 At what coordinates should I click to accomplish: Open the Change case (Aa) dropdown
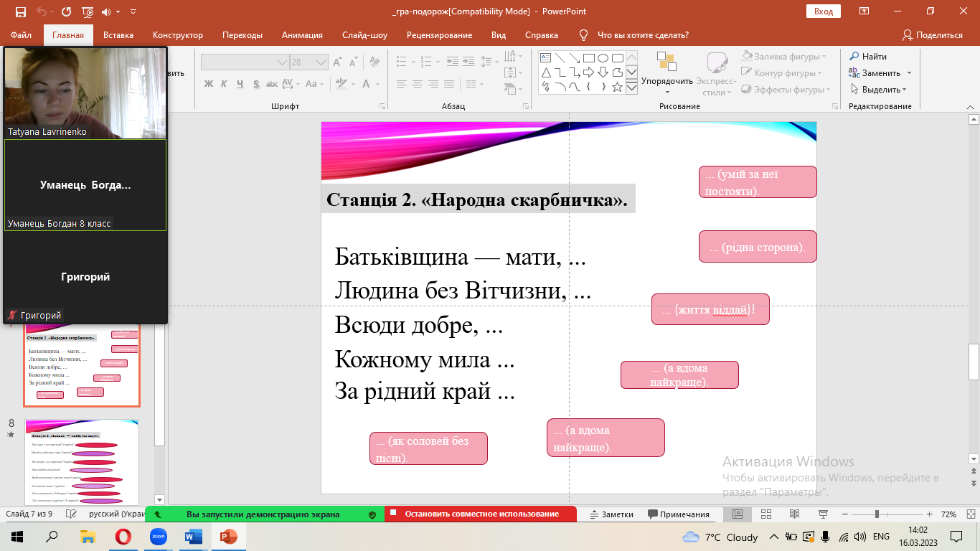(x=316, y=84)
